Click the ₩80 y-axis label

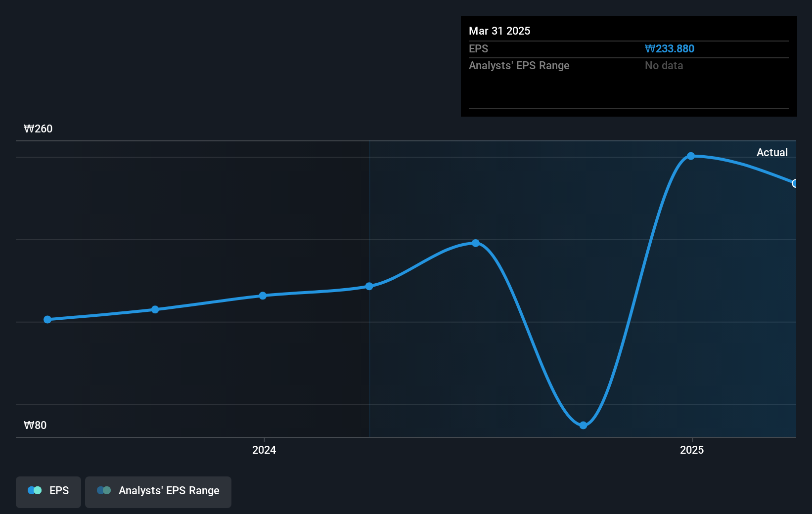click(x=35, y=425)
